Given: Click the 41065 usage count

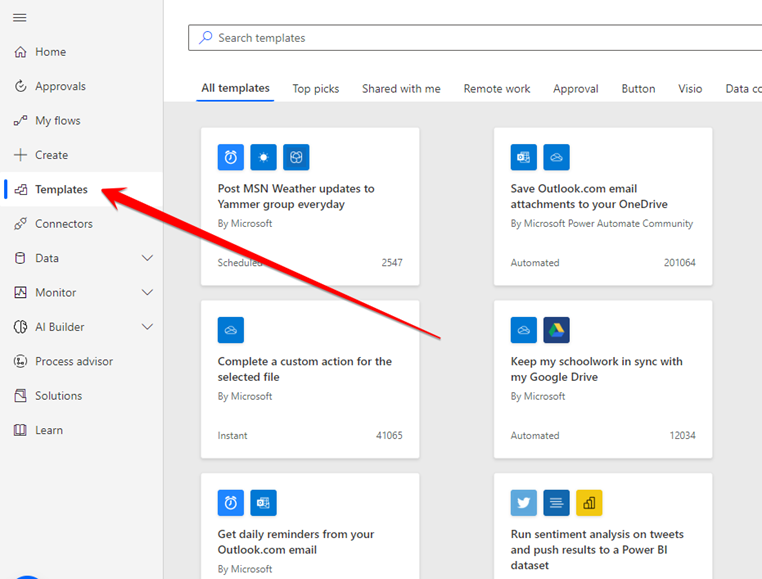Looking at the screenshot, I should pyautogui.click(x=389, y=436).
